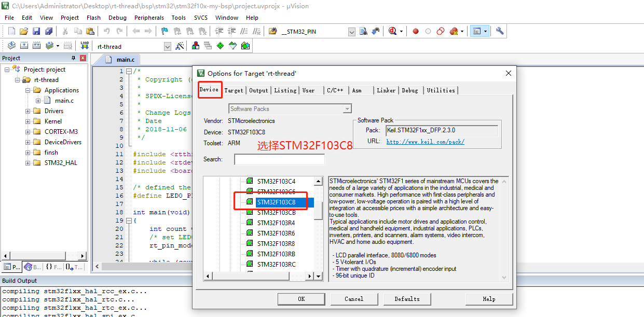The height and width of the screenshot is (317, 644).
Task: Confirm the dialog with OK
Action: tap(301, 299)
